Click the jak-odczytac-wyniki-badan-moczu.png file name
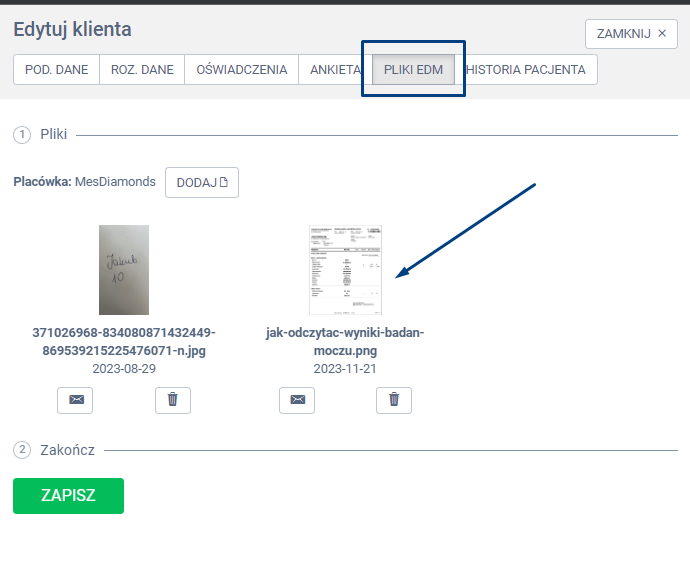Image resolution: width=690 pixels, height=585 pixels. point(345,341)
